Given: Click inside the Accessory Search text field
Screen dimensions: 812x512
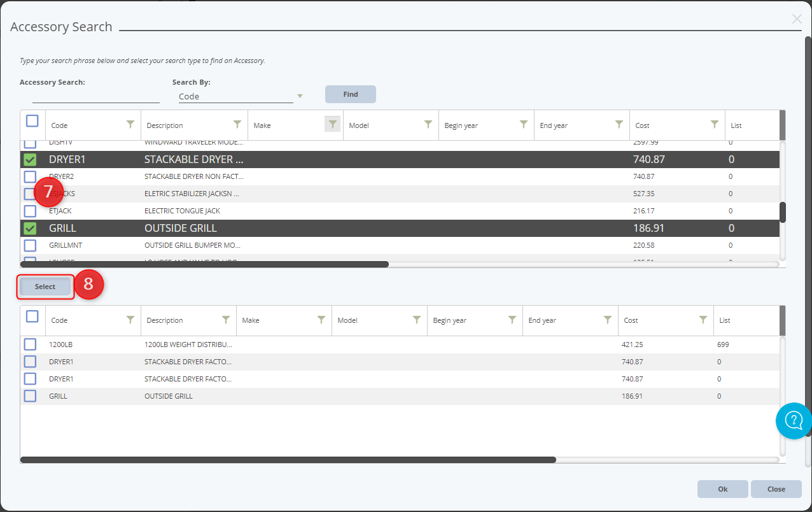Looking at the screenshot, I should tap(95, 96).
